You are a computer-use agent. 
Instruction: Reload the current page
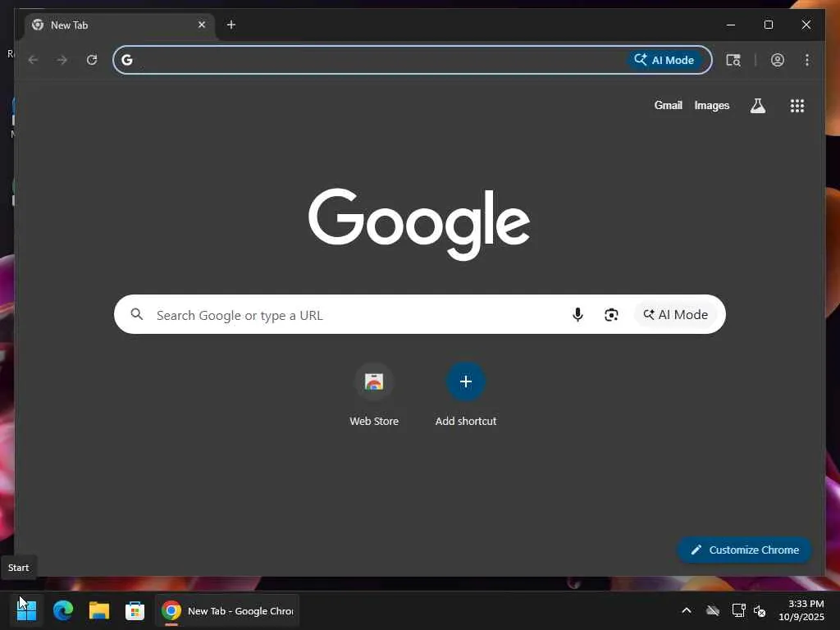coord(92,60)
